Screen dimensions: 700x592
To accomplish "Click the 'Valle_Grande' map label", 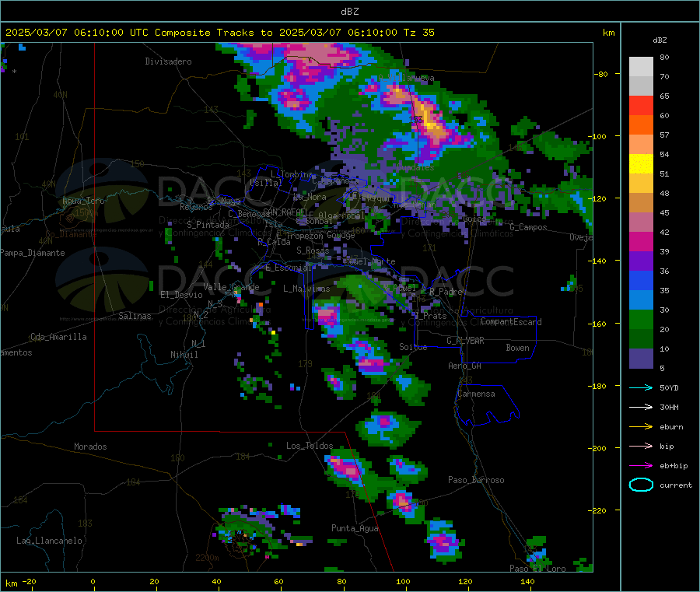I will click(231, 286).
